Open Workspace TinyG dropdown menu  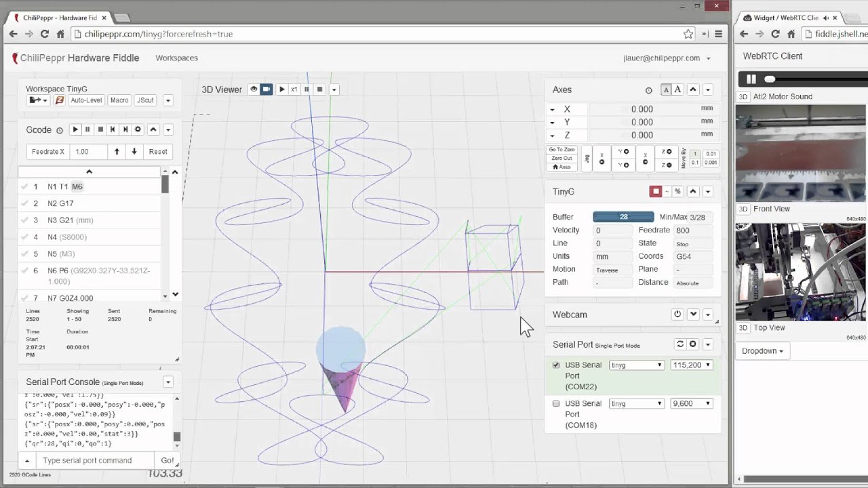coord(167,100)
